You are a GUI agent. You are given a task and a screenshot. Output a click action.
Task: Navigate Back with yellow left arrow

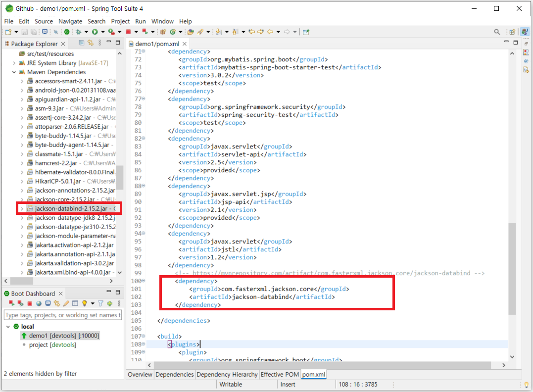(270, 32)
